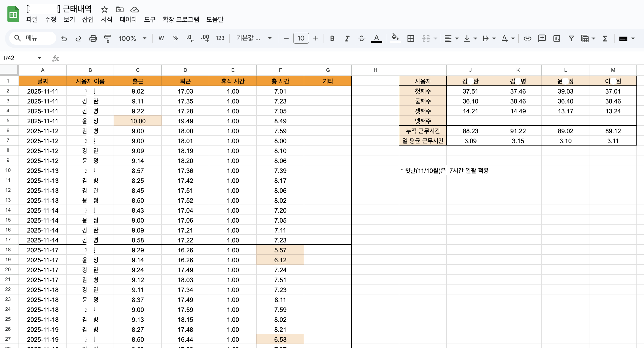Open the default font dropdown
The height and width of the screenshot is (348, 644).
[x=254, y=38]
